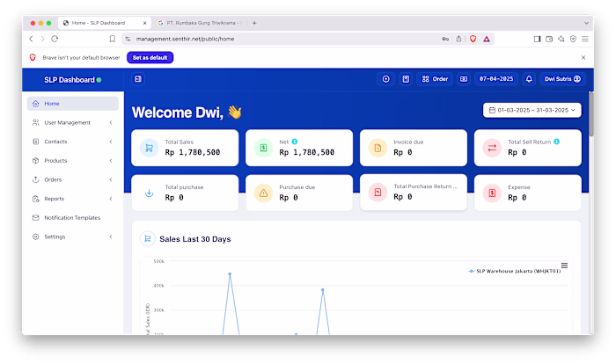Open Reports sidebar menu

(73, 199)
